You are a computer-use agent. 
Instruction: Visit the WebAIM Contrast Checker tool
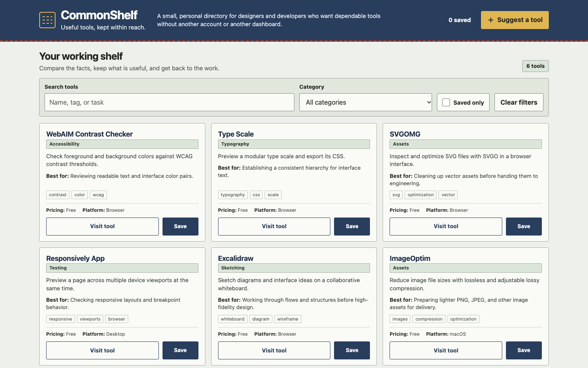[x=102, y=227]
